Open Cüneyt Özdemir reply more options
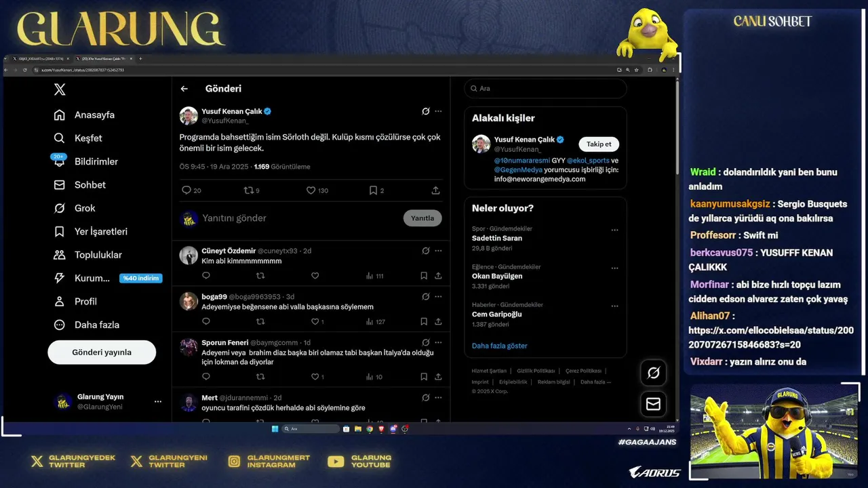The width and height of the screenshot is (868, 488). coord(438,251)
